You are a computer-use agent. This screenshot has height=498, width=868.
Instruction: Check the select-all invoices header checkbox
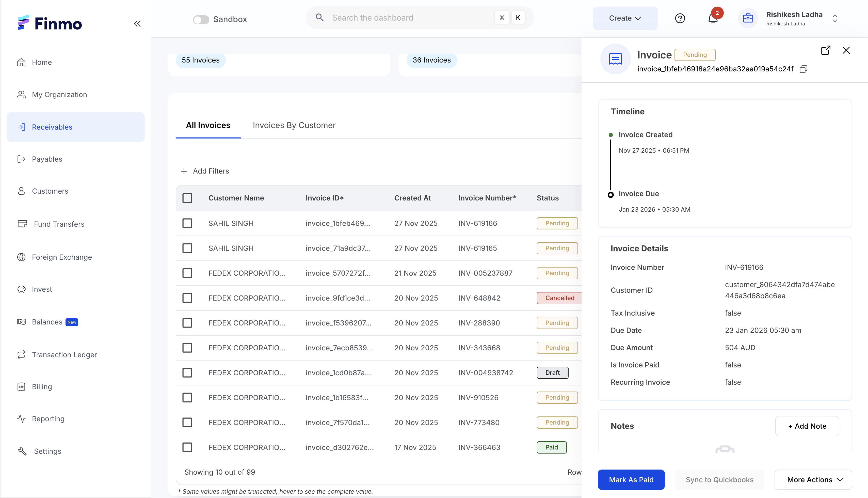click(187, 198)
